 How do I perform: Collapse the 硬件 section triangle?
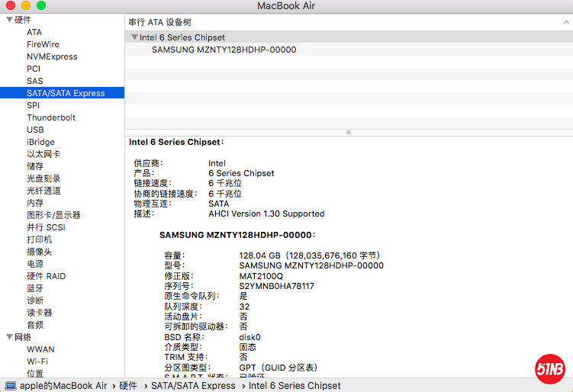click(x=9, y=20)
